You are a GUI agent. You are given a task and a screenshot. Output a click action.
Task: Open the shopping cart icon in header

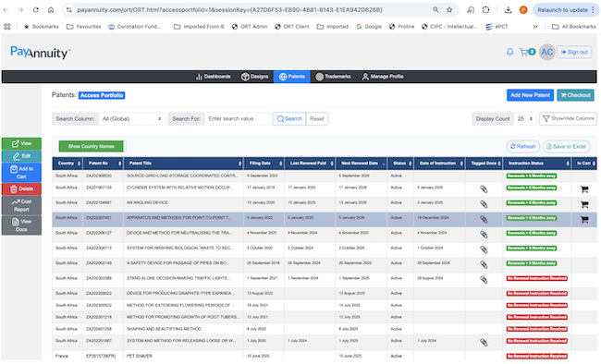point(523,52)
